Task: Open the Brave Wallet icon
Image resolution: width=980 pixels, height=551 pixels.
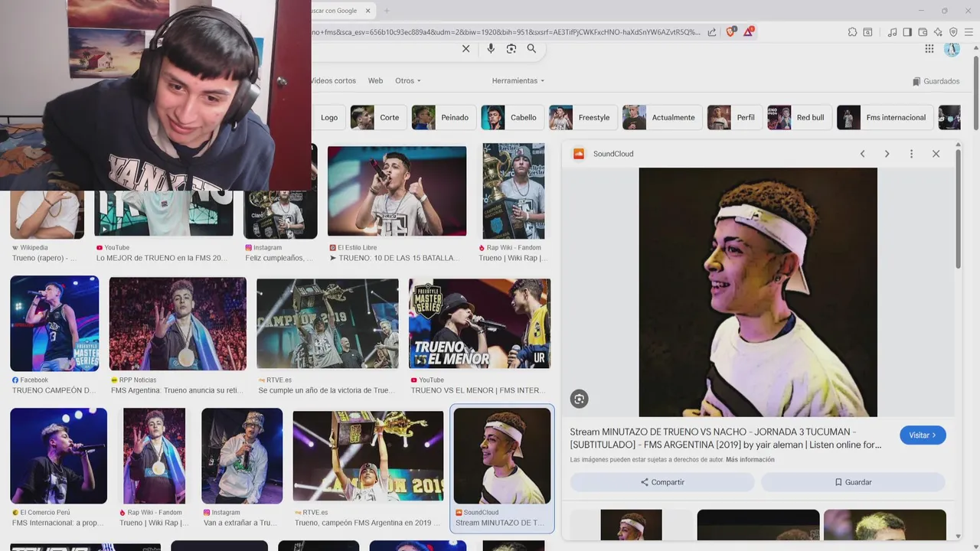Action: (x=923, y=32)
